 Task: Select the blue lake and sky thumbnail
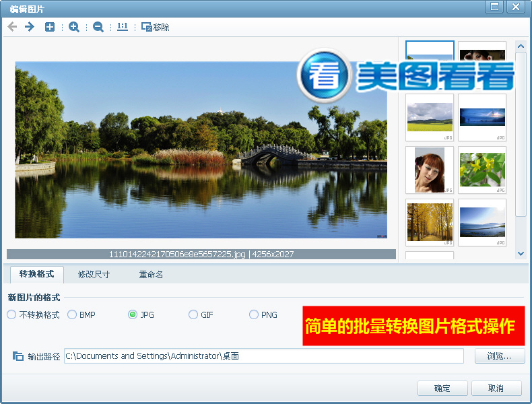pos(482,222)
